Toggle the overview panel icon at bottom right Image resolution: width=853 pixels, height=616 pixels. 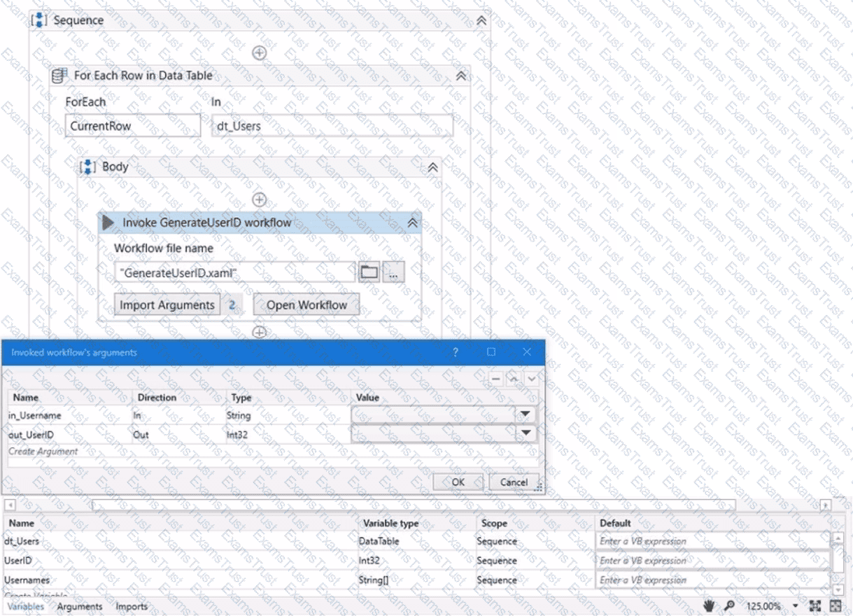point(836,606)
